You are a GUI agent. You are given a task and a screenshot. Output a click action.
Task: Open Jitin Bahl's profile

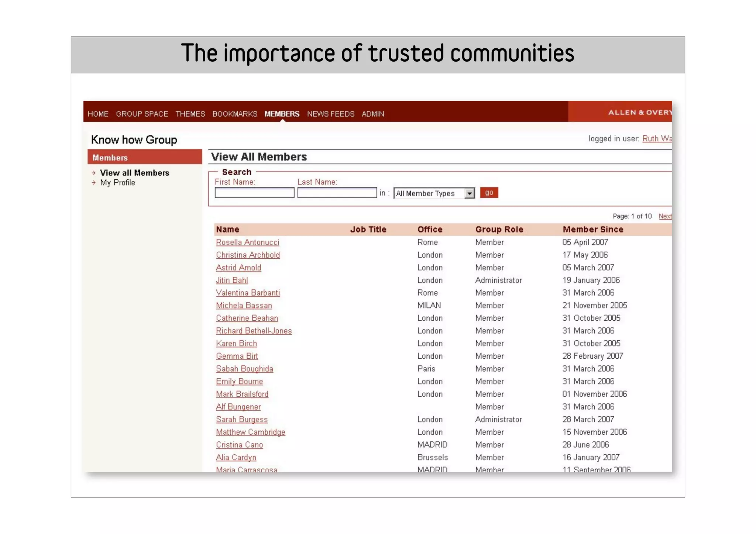click(x=232, y=280)
